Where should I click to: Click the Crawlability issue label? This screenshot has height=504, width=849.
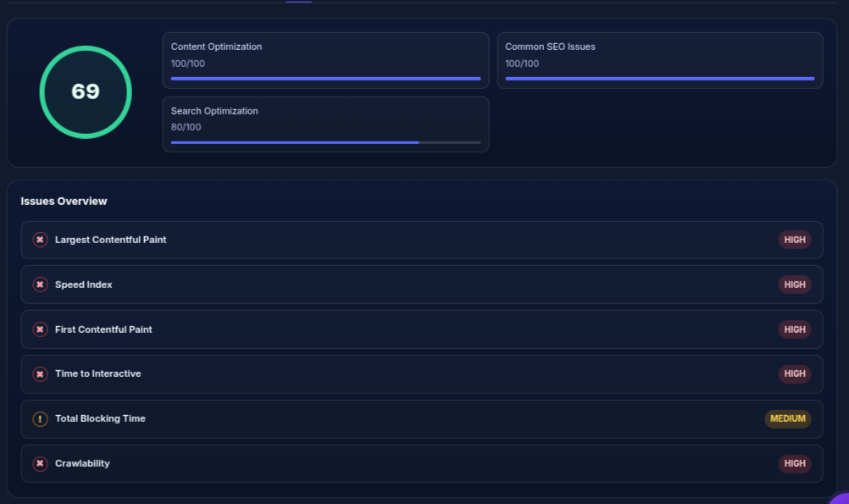[x=82, y=463]
